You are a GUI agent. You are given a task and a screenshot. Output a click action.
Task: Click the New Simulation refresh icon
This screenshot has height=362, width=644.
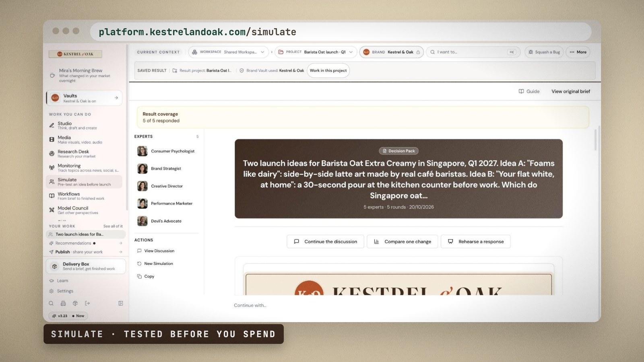tap(139, 263)
